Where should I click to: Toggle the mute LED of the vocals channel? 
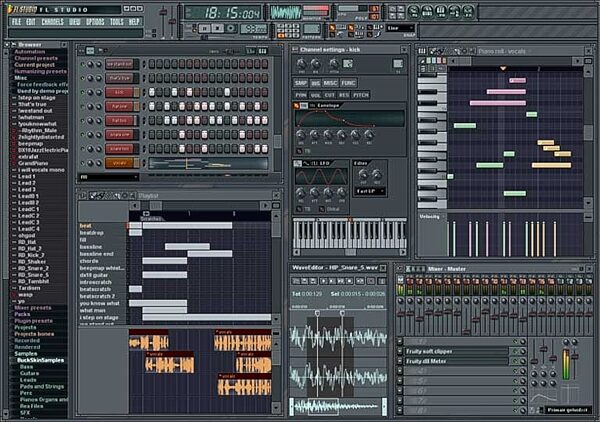[x=82, y=163]
